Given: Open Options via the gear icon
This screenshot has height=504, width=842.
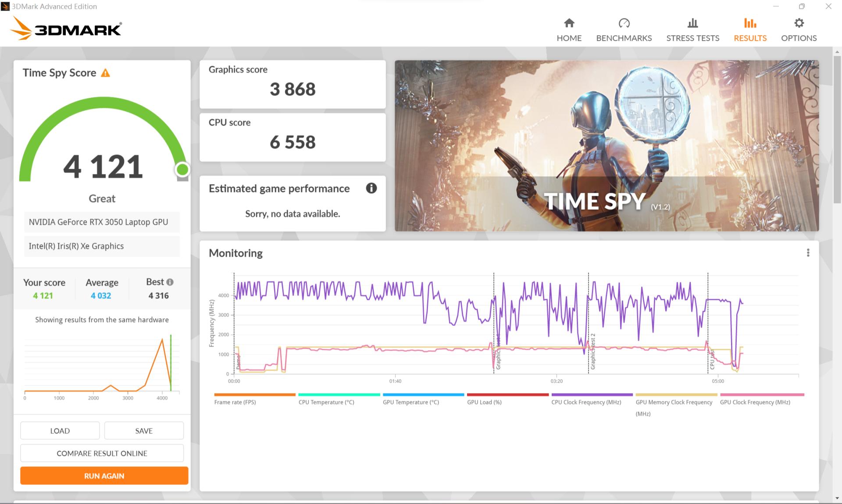Looking at the screenshot, I should click(799, 23).
